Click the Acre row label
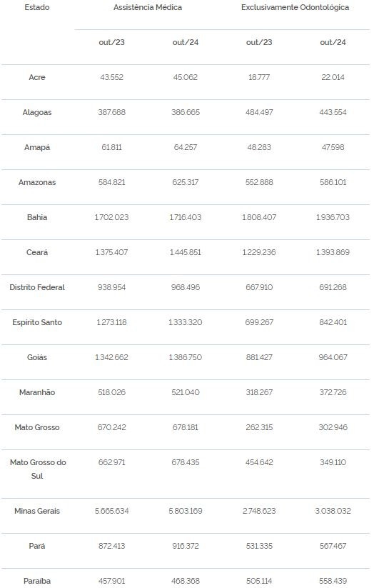The image size is (374, 588). [36, 77]
